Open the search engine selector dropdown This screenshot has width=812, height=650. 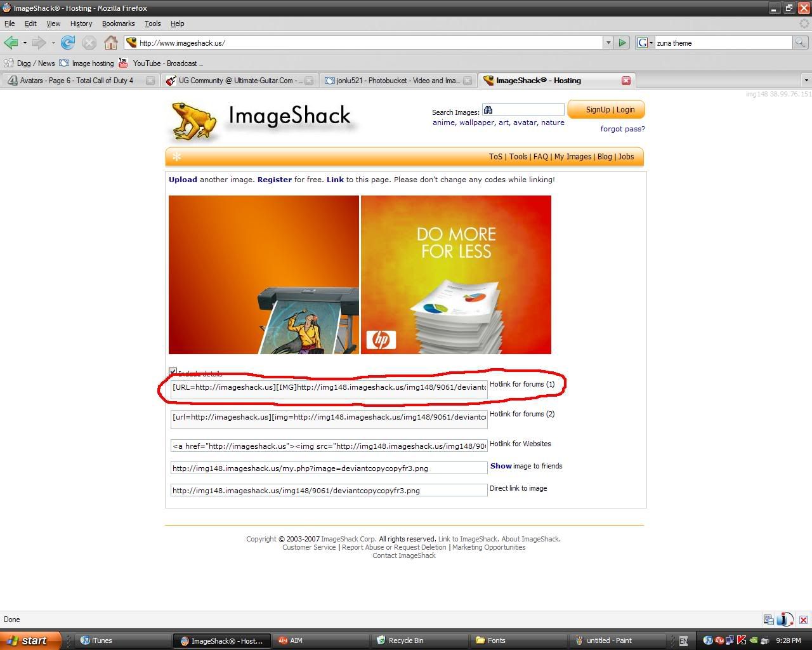[x=651, y=43]
